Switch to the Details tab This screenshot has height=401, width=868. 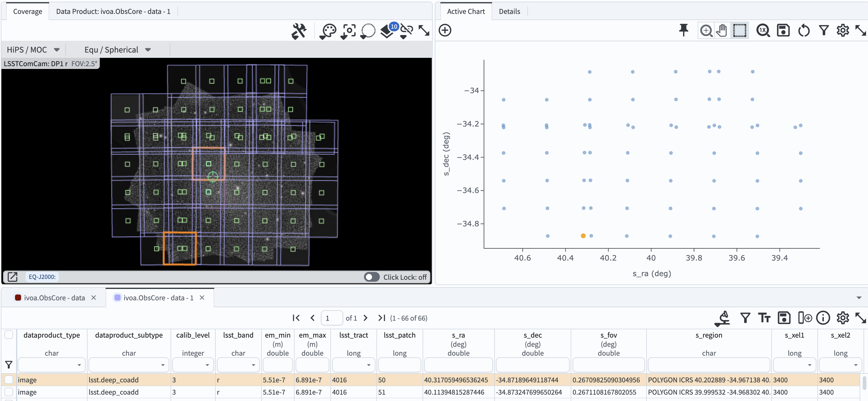[509, 11]
